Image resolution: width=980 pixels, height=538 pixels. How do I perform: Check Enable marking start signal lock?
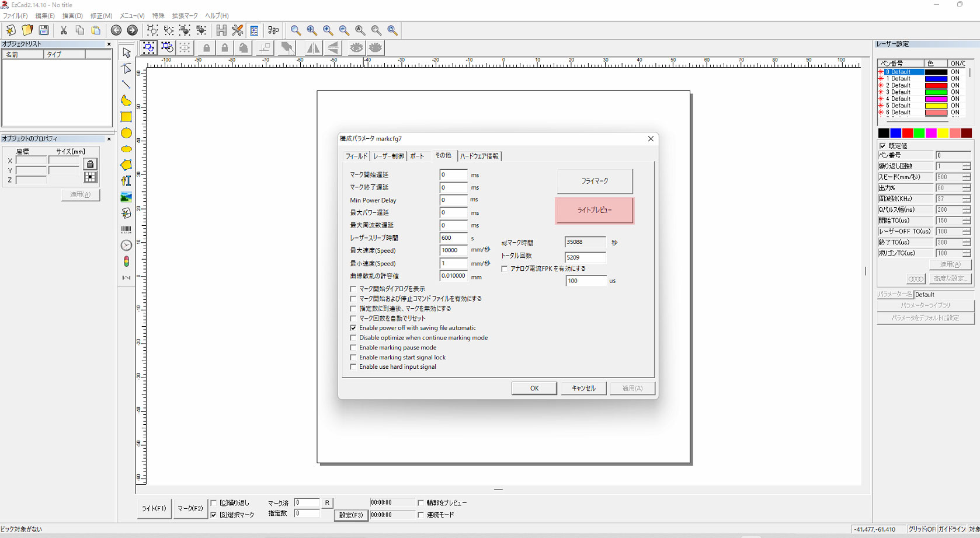353,358
